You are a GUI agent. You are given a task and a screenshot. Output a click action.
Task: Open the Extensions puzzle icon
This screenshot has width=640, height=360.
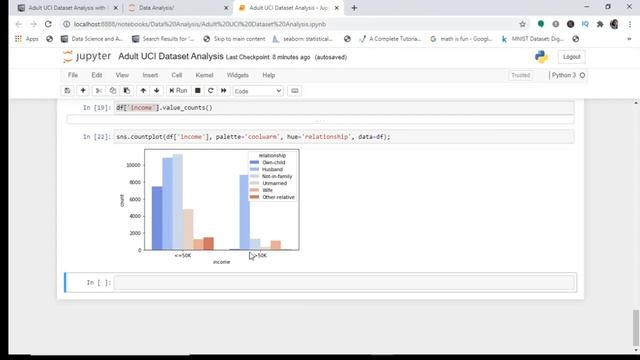pyautogui.click(x=600, y=24)
